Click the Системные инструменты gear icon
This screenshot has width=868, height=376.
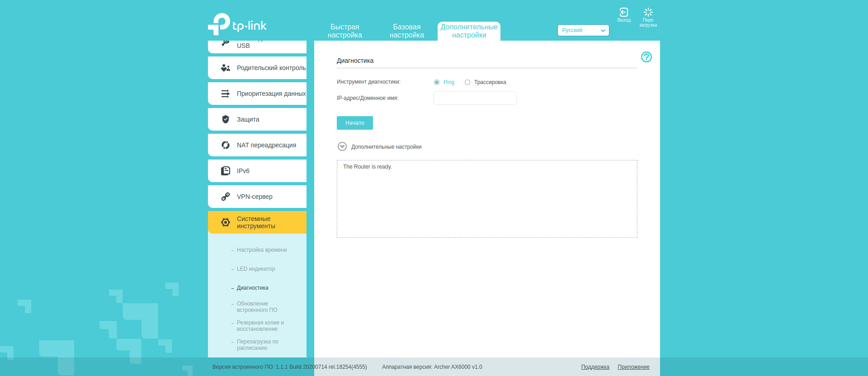[226, 222]
